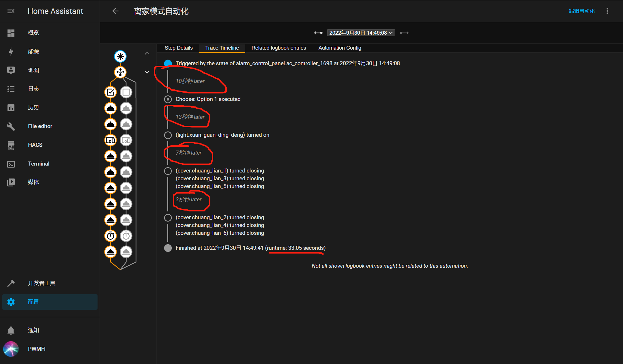Switch to the Step Details tab
Image resolution: width=623 pixels, height=364 pixels.
click(179, 48)
